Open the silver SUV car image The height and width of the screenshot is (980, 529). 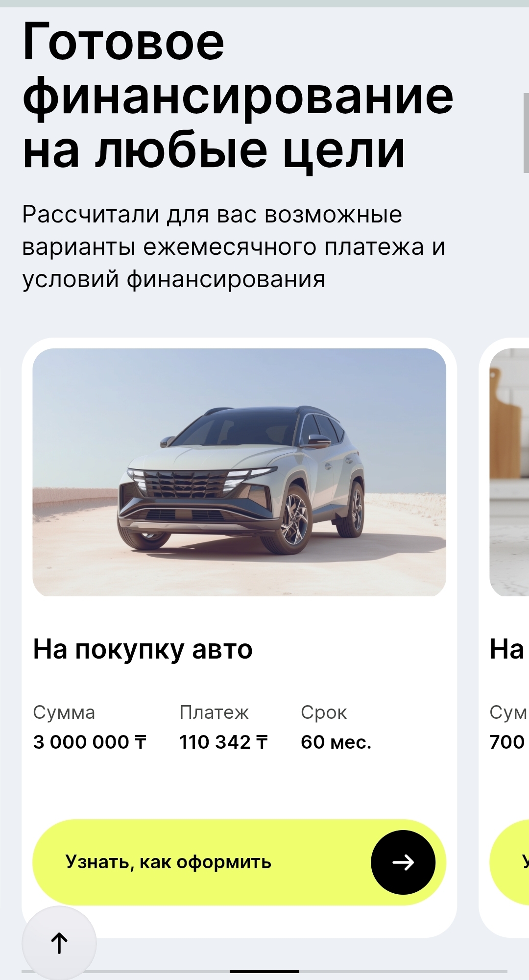[240, 472]
